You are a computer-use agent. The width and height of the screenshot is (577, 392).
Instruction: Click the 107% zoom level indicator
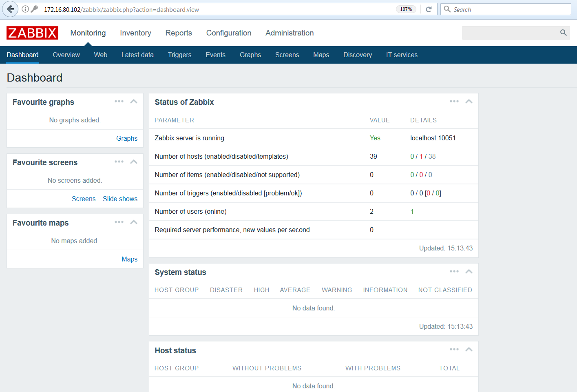[406, 9]
